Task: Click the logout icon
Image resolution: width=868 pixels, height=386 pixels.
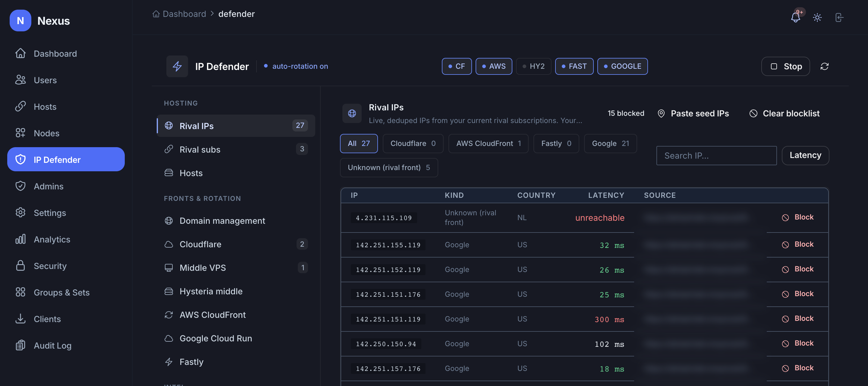Action: pos(839,17)
